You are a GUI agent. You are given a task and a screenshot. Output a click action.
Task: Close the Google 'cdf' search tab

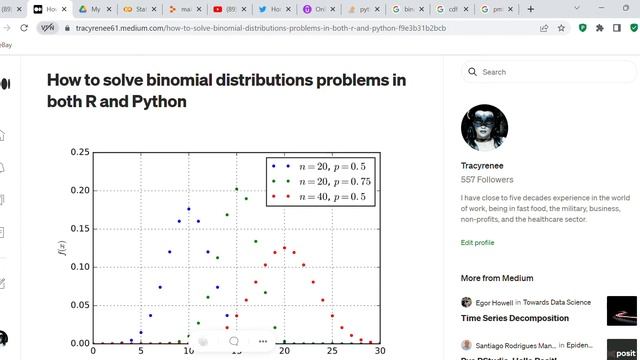[x=466, y=9]
